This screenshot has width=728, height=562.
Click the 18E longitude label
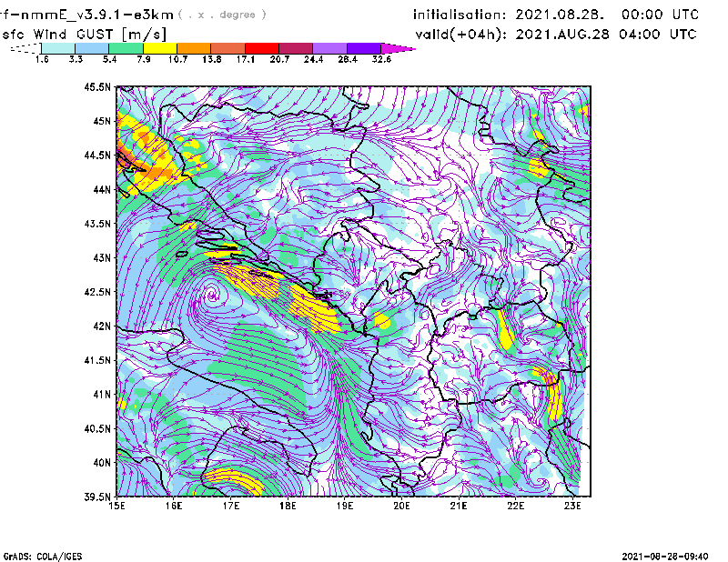288,506
